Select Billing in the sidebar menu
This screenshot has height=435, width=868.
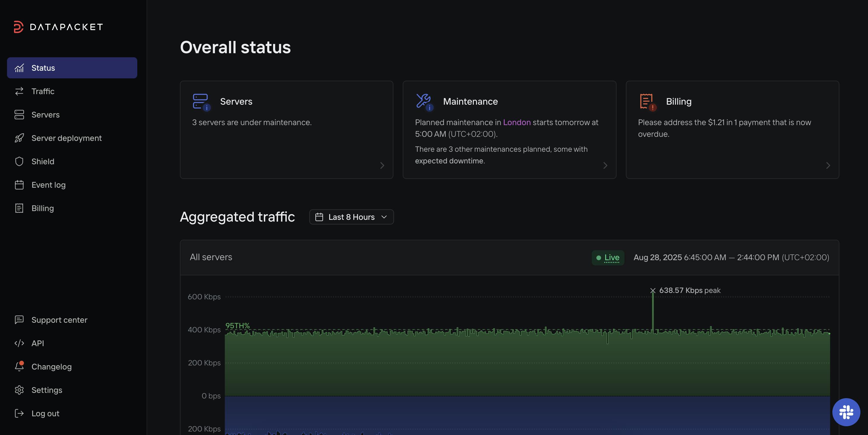[x=42, y=208]
